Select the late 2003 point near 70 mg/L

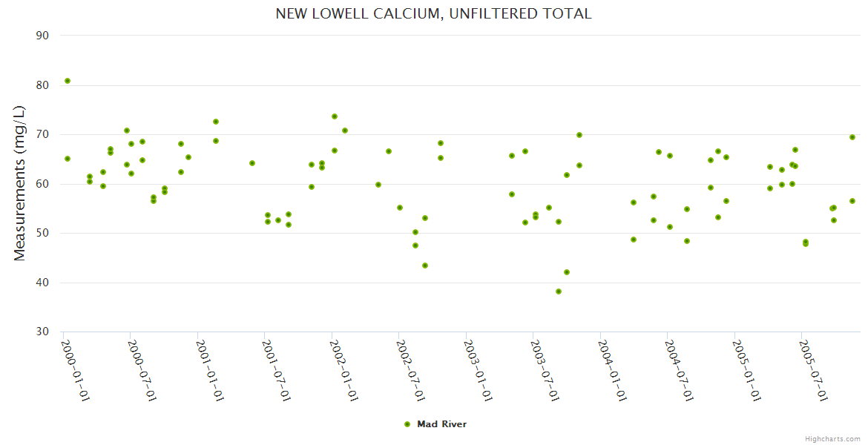coord(579,135)
